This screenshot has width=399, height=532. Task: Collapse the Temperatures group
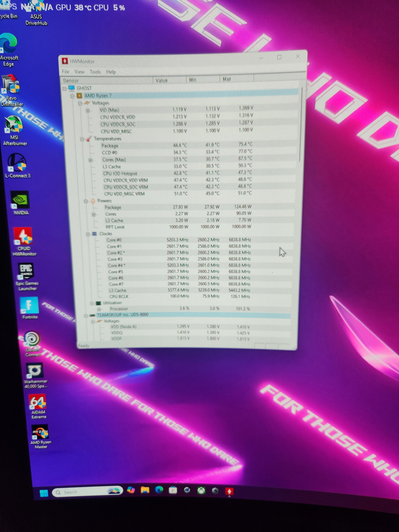pos(82,139)
